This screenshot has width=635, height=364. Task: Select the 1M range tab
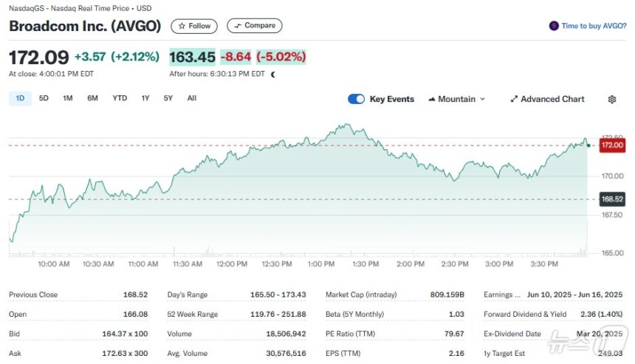[x=68, y=98]
